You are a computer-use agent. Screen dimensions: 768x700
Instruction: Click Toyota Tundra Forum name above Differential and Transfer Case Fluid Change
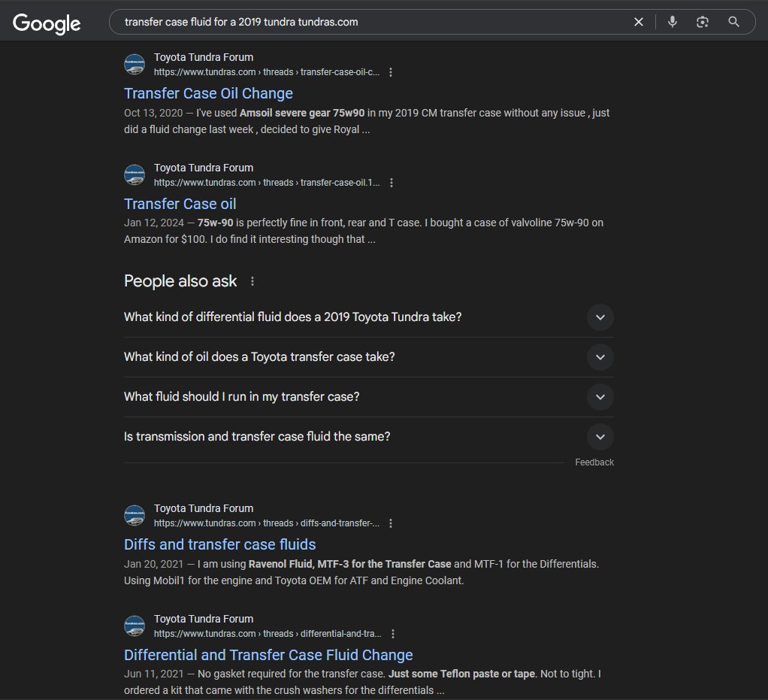pyautogui.click(x=203, y=619)
